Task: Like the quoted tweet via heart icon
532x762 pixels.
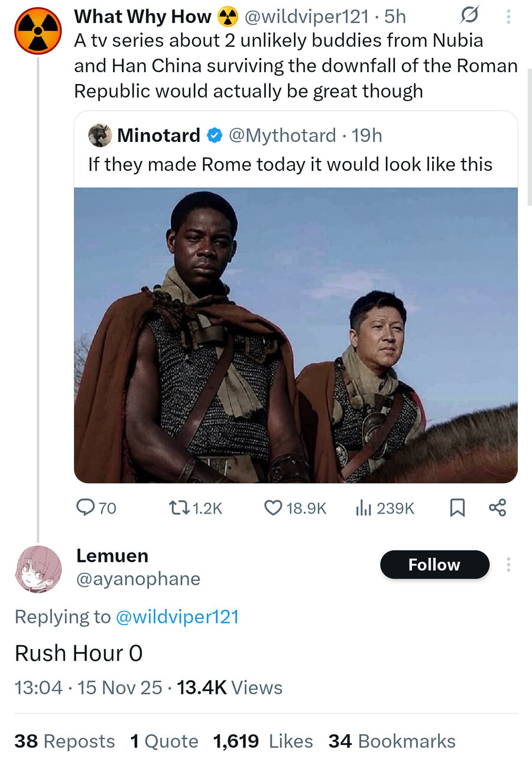Action: [273, 508]
